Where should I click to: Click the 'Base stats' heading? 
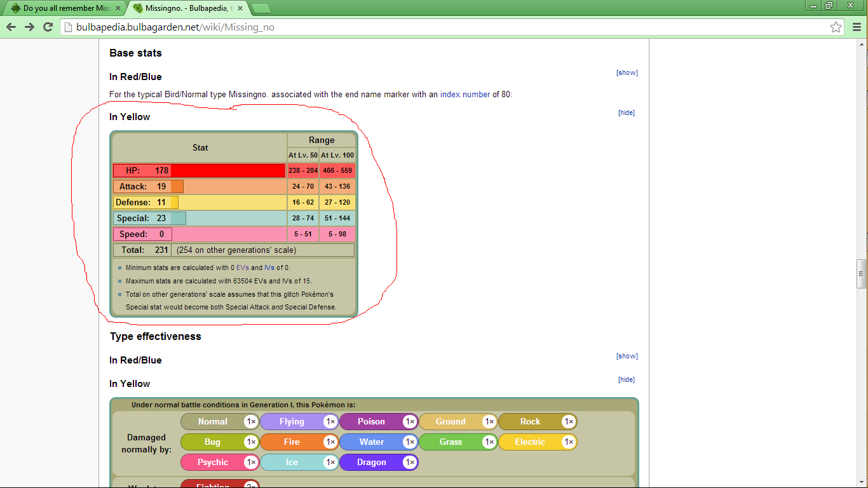135,53
